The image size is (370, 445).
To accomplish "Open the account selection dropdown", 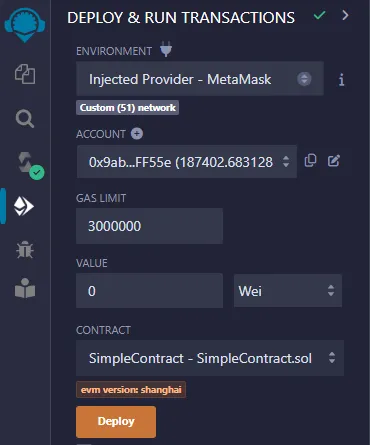I will (x=187, y=162).
